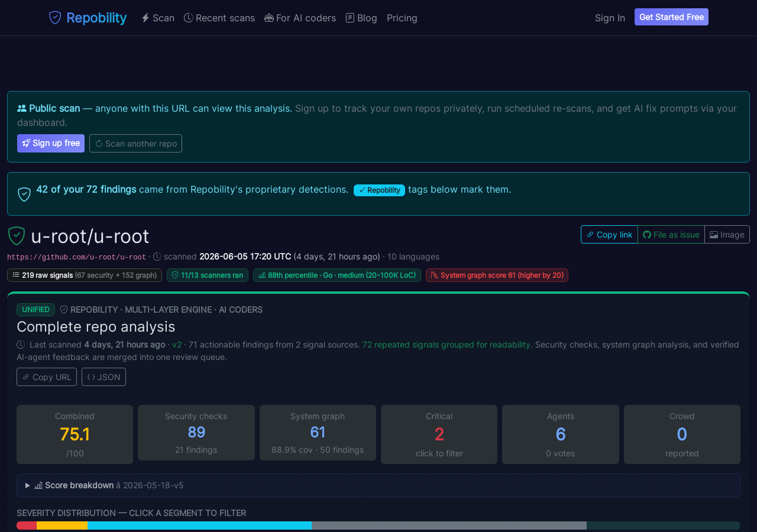
Task: Click the UNIFIED label badge
Action: [35, 310]
